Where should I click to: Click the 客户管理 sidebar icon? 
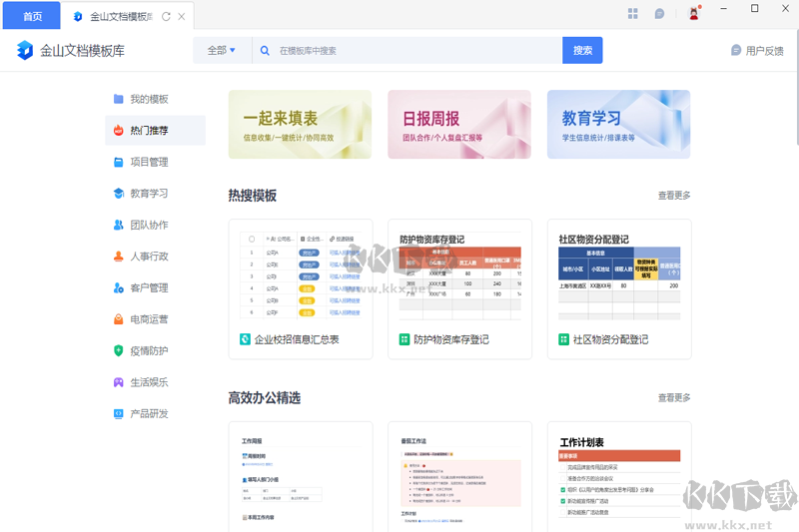click(x=118, y=287)
